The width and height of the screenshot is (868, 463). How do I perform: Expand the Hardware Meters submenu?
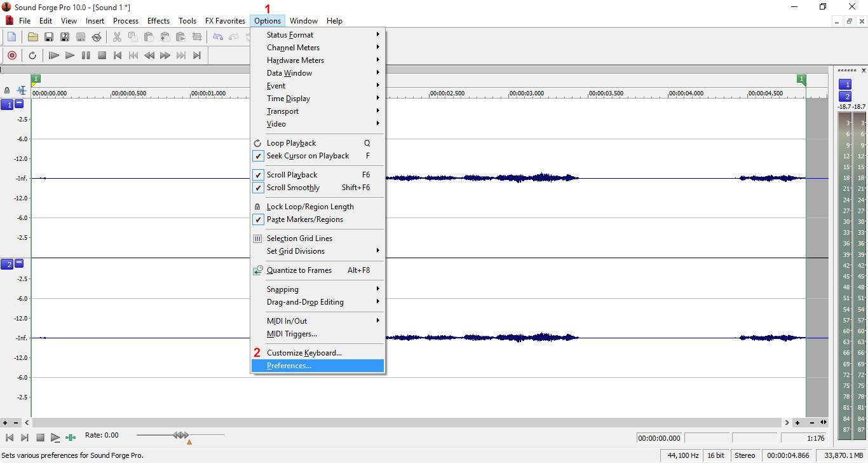coord(318,60)
